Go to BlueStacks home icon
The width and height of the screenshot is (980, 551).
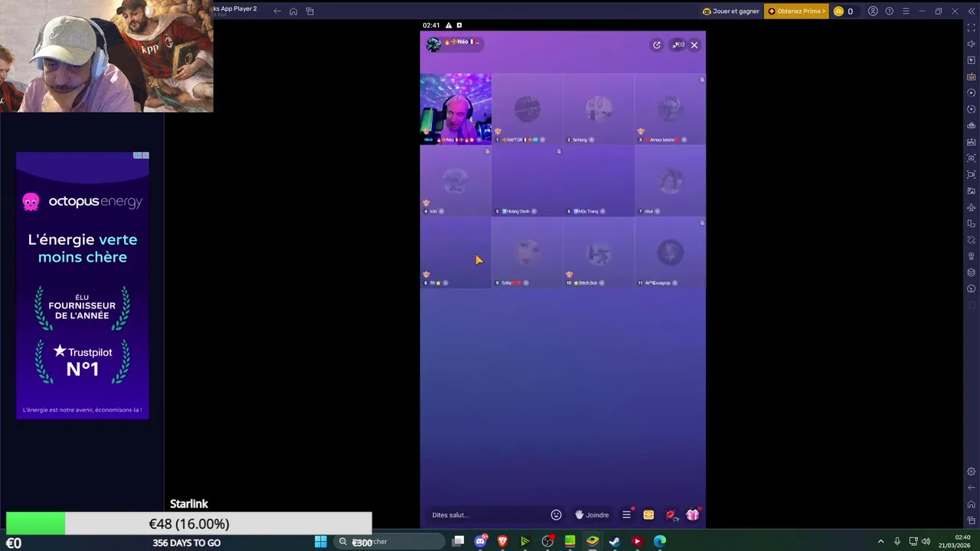click(x=293, y=11)
